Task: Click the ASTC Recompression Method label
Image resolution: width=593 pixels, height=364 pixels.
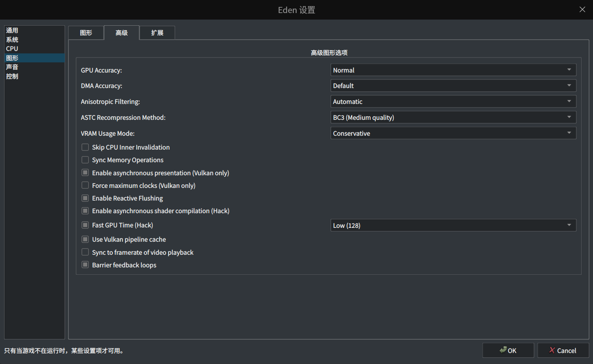Action: tap(123, 117)
